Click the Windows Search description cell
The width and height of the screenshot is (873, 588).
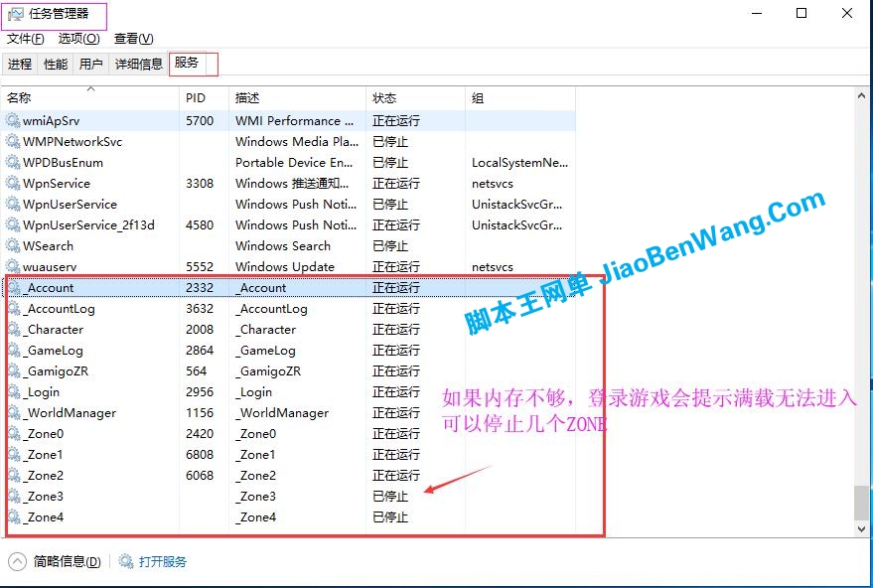click(x=283, y=245)
